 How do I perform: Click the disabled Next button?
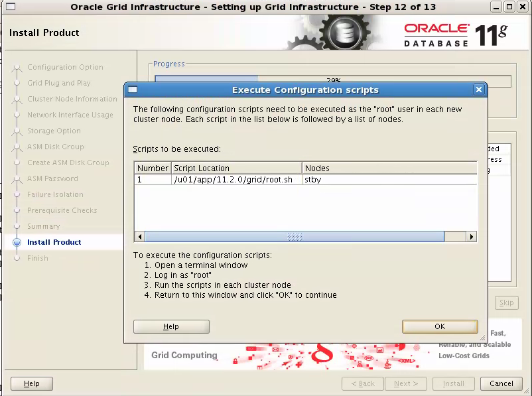point(405,383)
